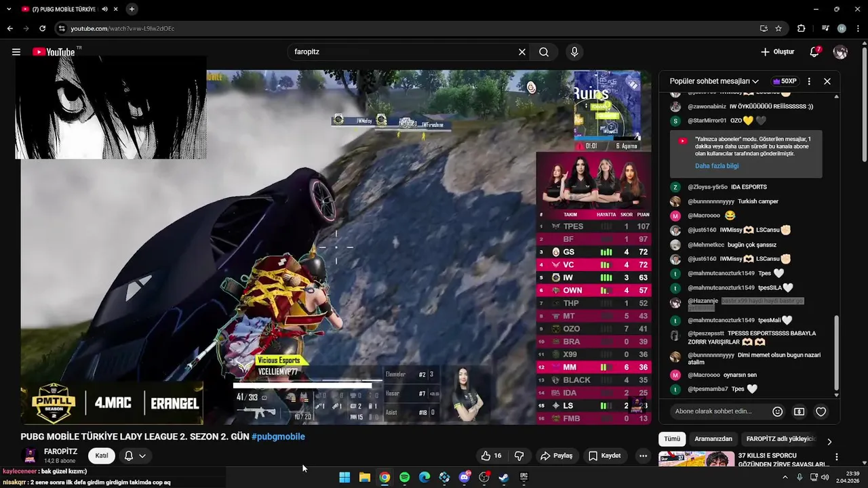Reload the browser page
The image size is (868, 488).
tap(42, 28)
